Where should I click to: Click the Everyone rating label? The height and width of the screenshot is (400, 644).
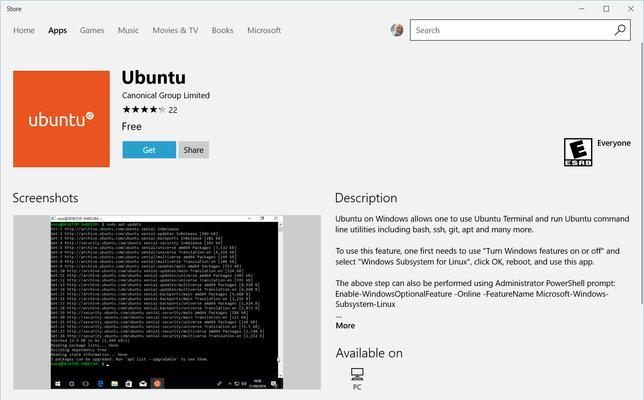click(x=614, y=143)
